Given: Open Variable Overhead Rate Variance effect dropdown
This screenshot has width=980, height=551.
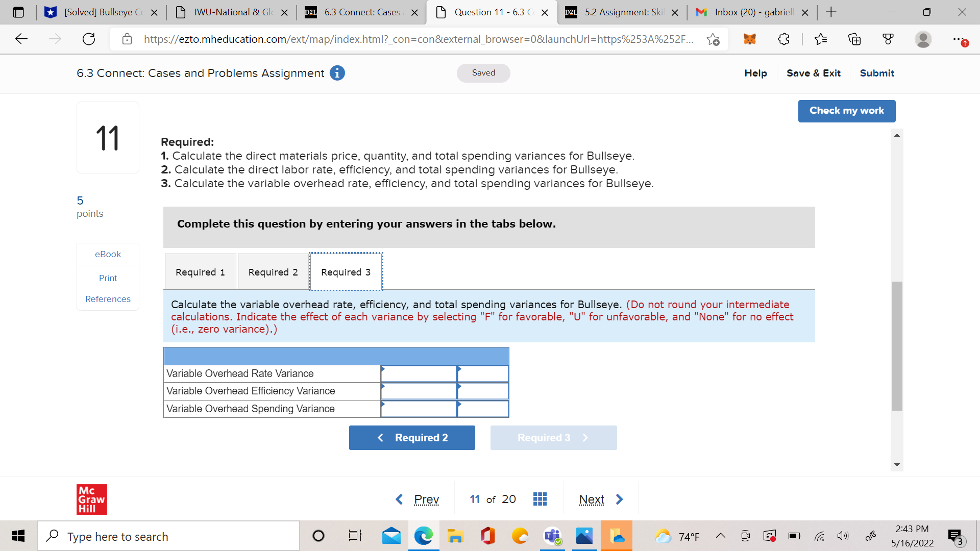Looking at the screenshot, I should 483,374.
